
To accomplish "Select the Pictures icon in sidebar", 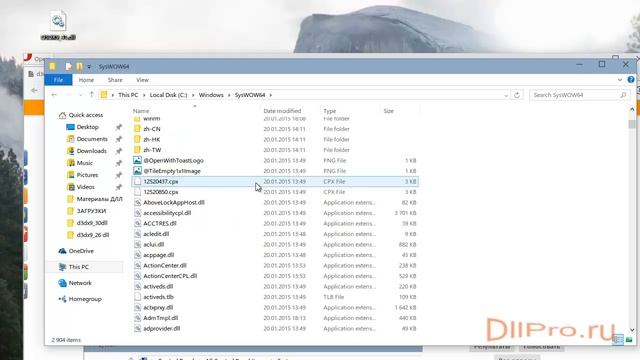I will [70, 175].
